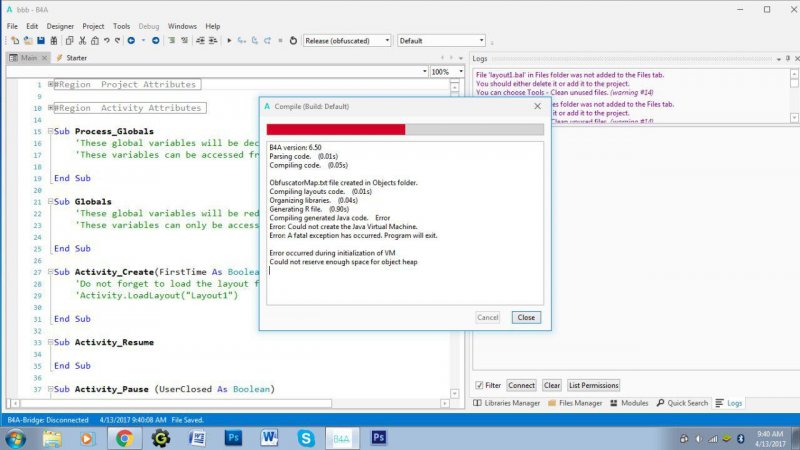Viewport: 800px width, 450px height.
Task: Click the List Permissions button
Action: [594, 385]
